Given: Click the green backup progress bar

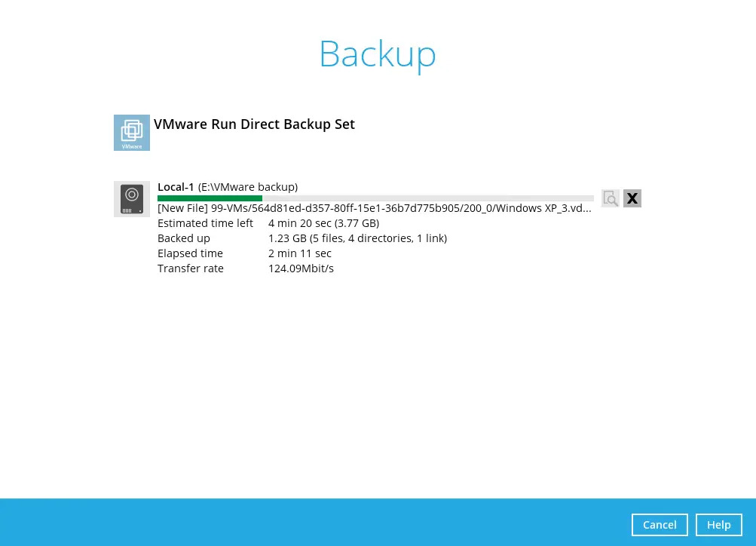Looking at the screenshot, I should (x=210, y=198).
